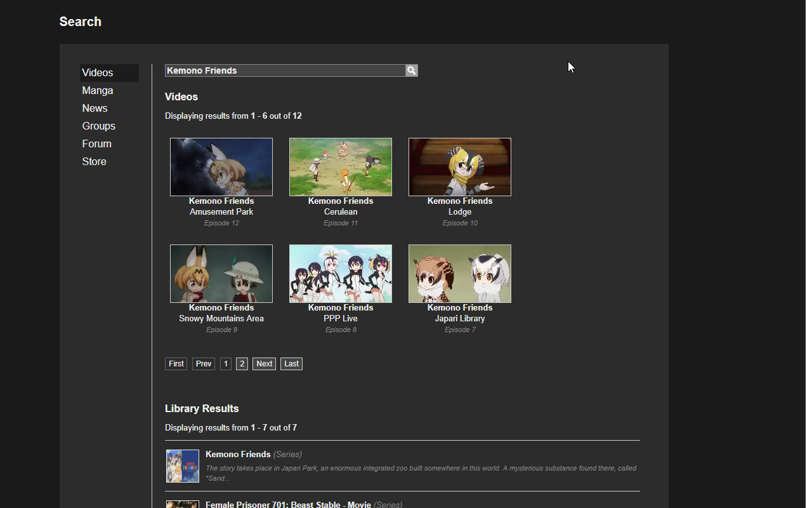Click the Prev pagination button
The width and height of the screenshot is (812, 508).
coord(204,364)
